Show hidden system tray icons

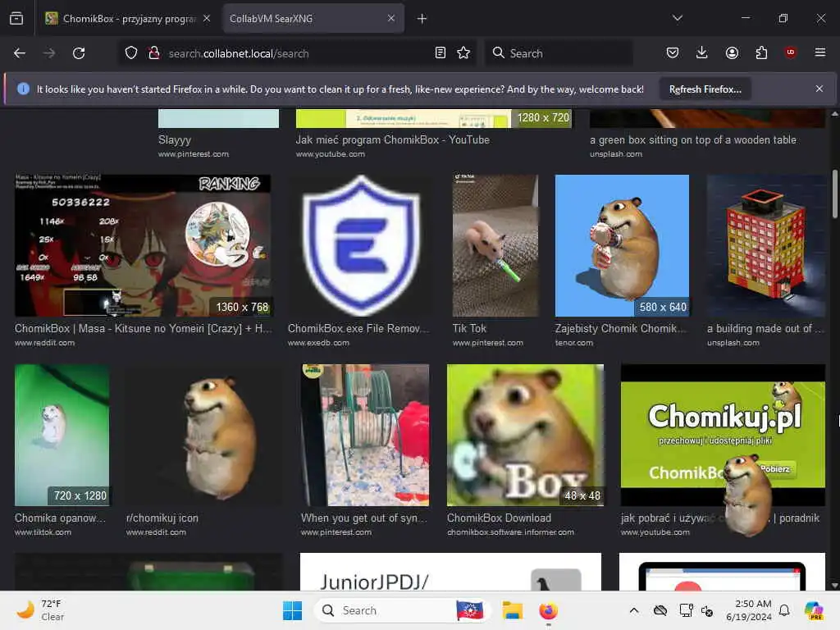(x=634, y=610)
